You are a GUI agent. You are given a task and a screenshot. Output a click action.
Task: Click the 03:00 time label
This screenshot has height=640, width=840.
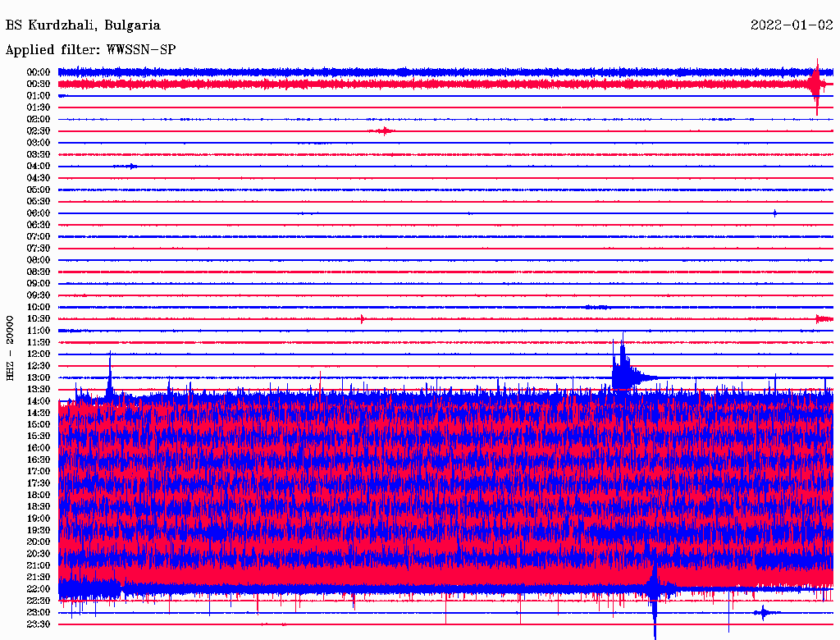pyautogui.click(x=39, y=143)
